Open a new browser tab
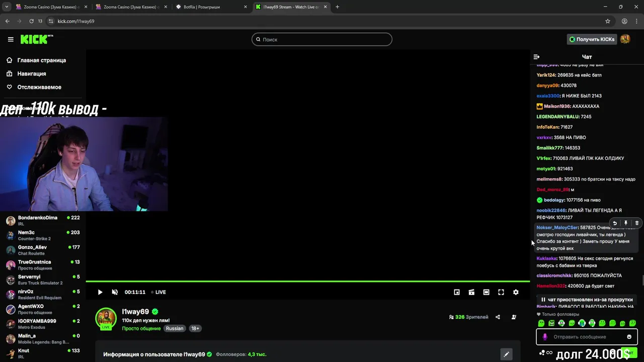 tap(337, 7)
